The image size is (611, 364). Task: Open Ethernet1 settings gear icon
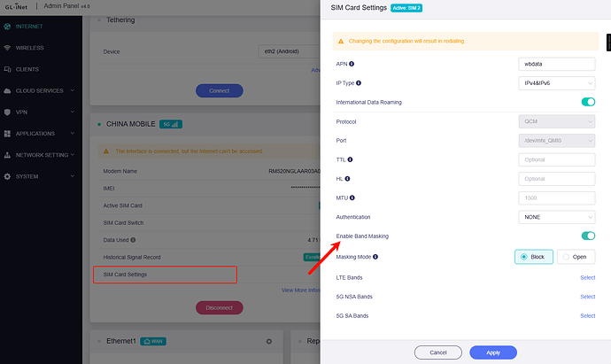click(x=269, y=341)
